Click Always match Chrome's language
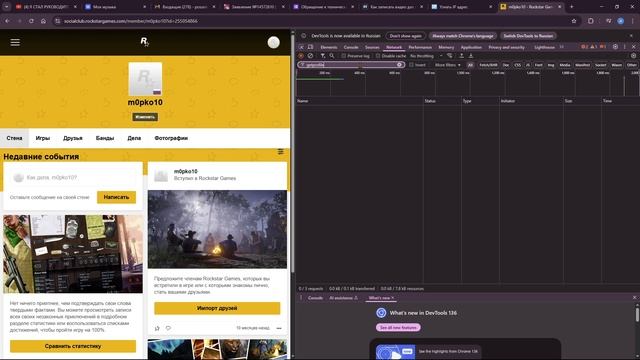The height and width of the screenshot is (360, 640). pos(463,36)
